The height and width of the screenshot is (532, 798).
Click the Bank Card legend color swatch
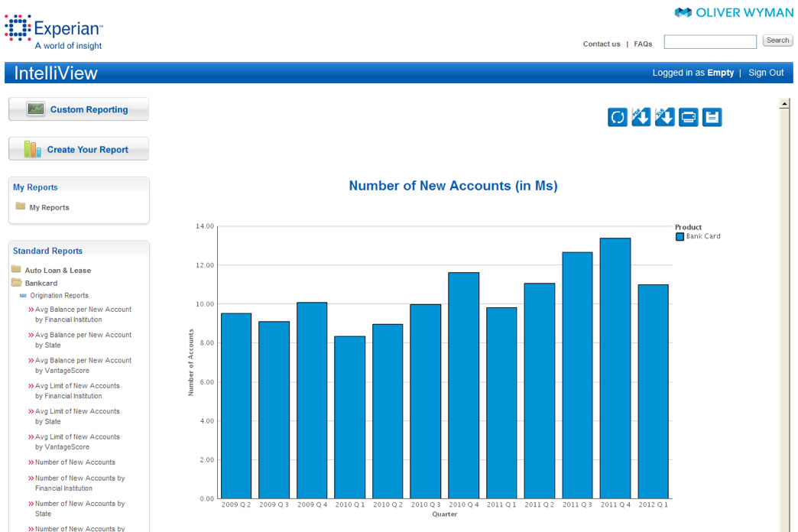coord(680,237)
